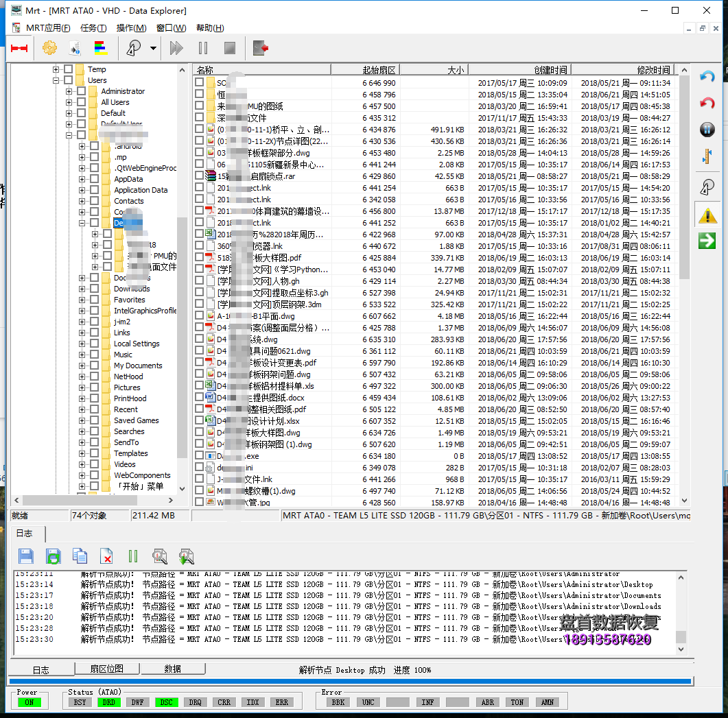The image size is (728, 718).
Task: Open the dropdown arrow beside the scan tool
Action: (x=153, y=48)
